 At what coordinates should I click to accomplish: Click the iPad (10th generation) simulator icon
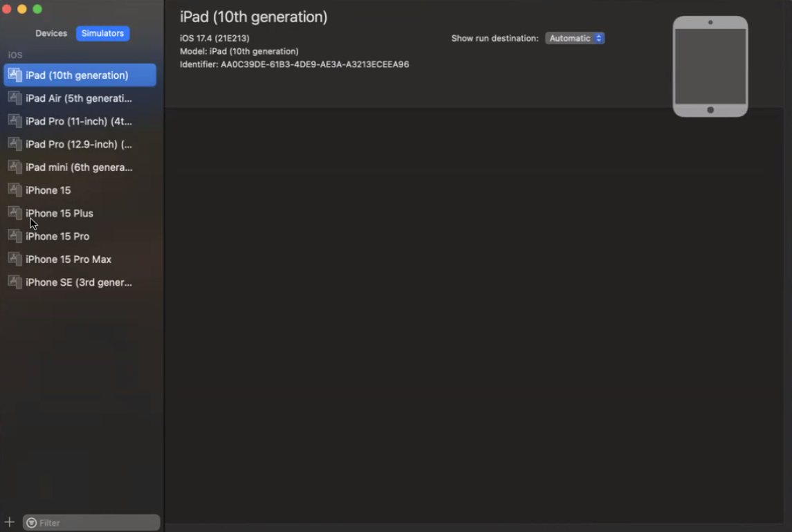point(15,75)
